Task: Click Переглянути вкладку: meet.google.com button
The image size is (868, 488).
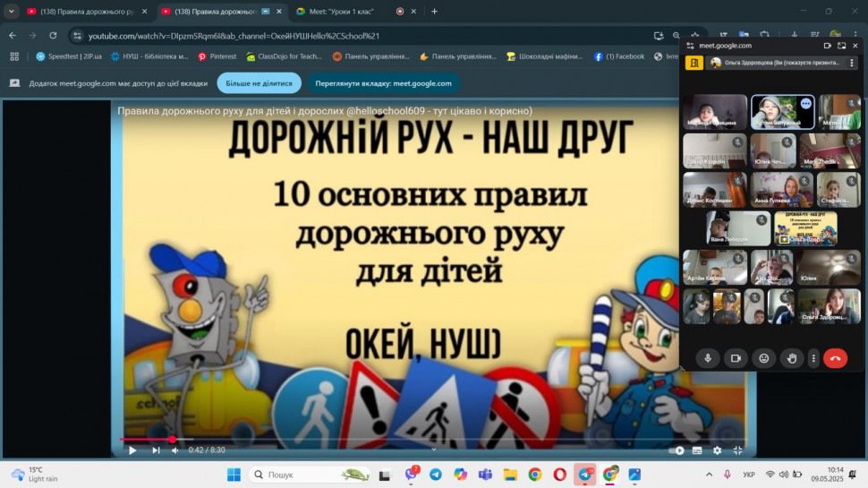Action: [383, 83]
